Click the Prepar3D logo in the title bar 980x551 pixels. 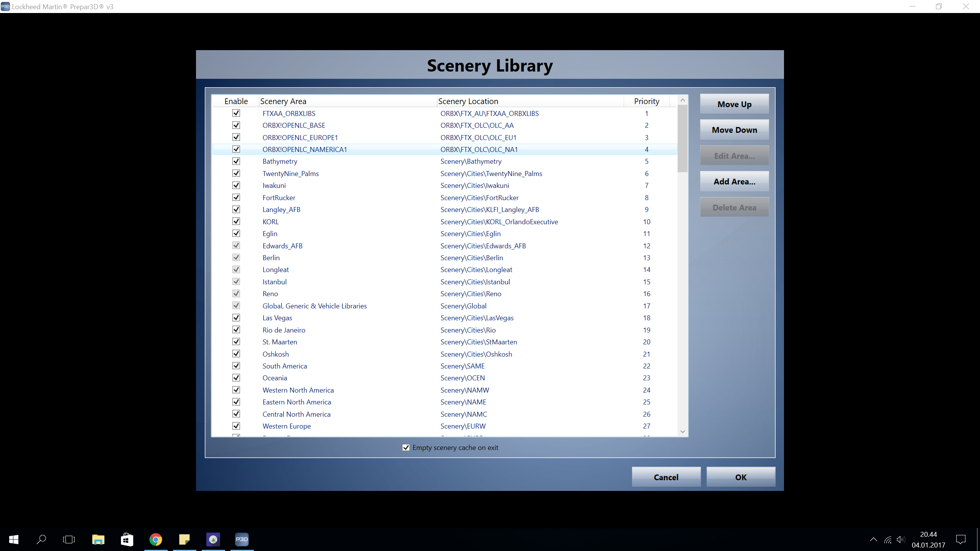coord(5,7)
